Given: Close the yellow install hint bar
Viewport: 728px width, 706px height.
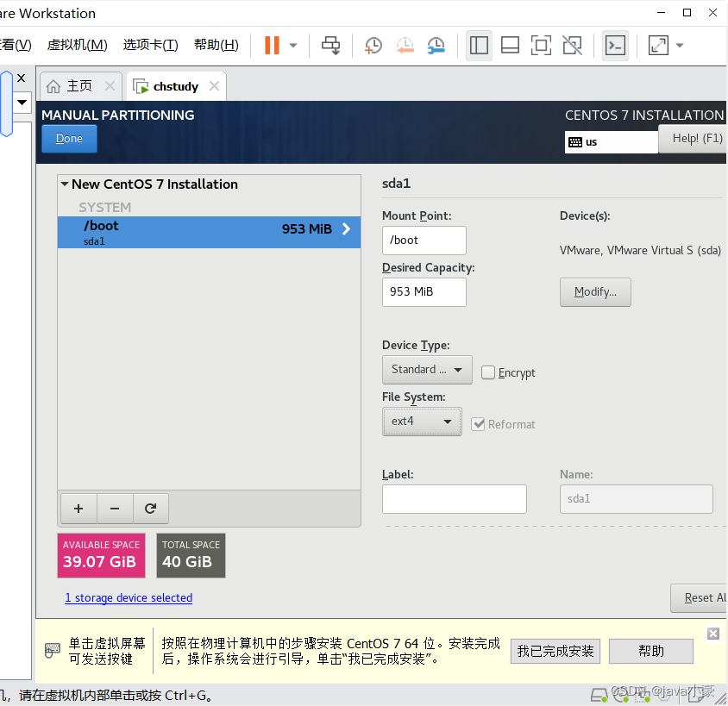Looking at the screenshot, I should [x=713, y=634].
